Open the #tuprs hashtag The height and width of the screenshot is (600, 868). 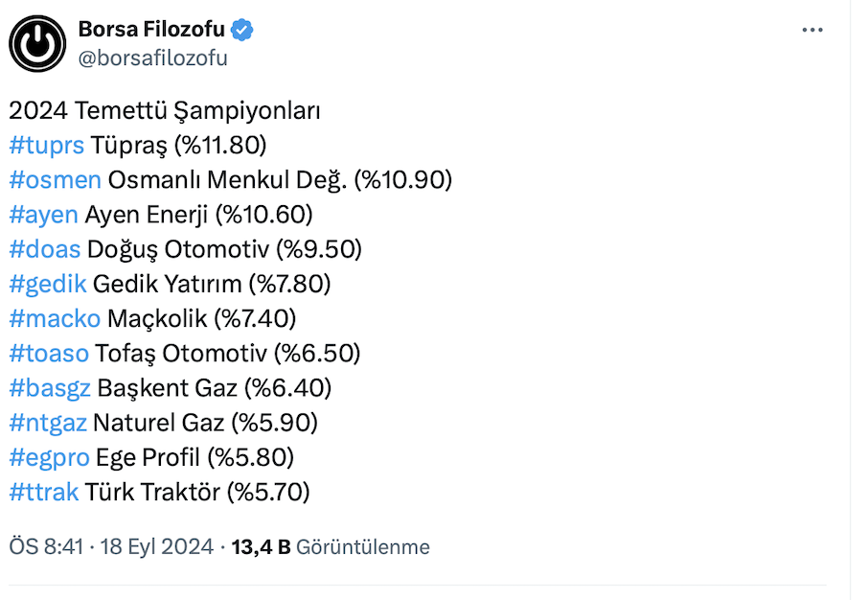46,146
